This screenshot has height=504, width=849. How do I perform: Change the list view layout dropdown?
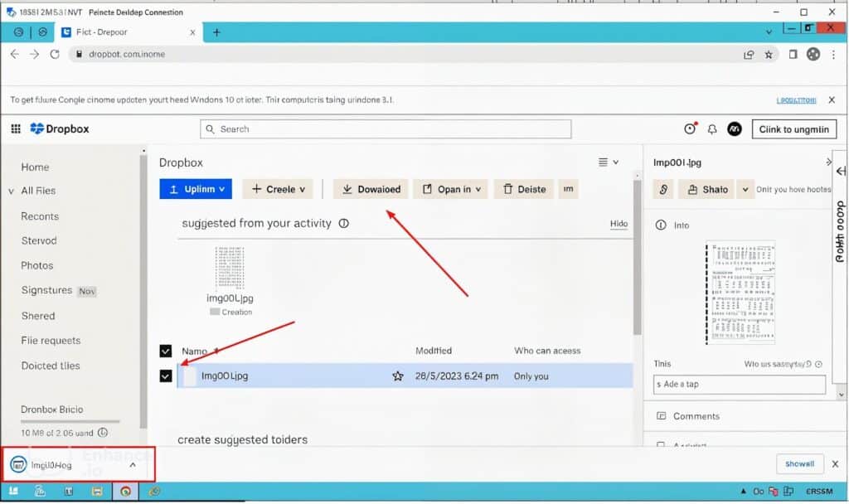click(x=609, y=162)
